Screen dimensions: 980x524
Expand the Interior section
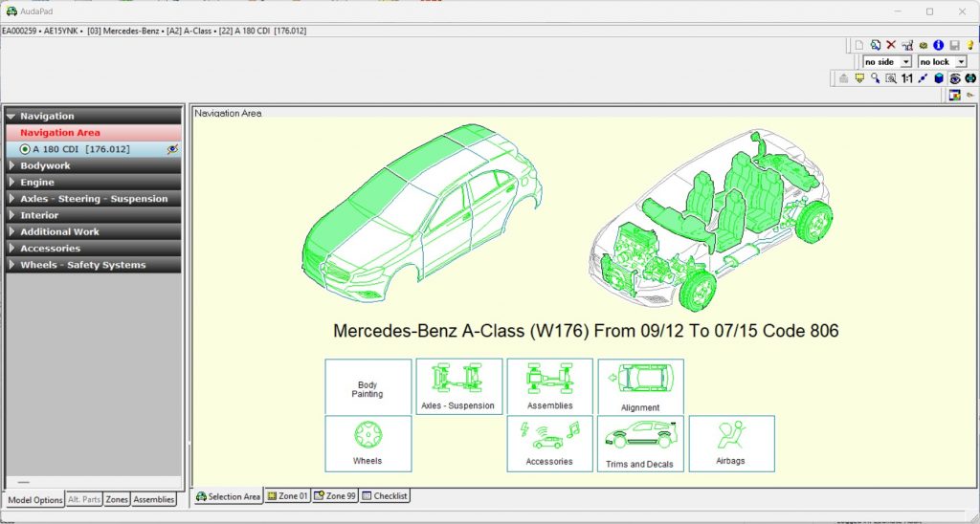coord(94,215)
